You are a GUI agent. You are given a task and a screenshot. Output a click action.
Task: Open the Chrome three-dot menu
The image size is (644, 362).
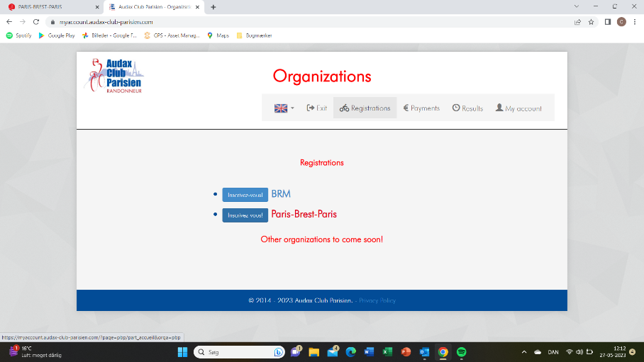(635, 22)
